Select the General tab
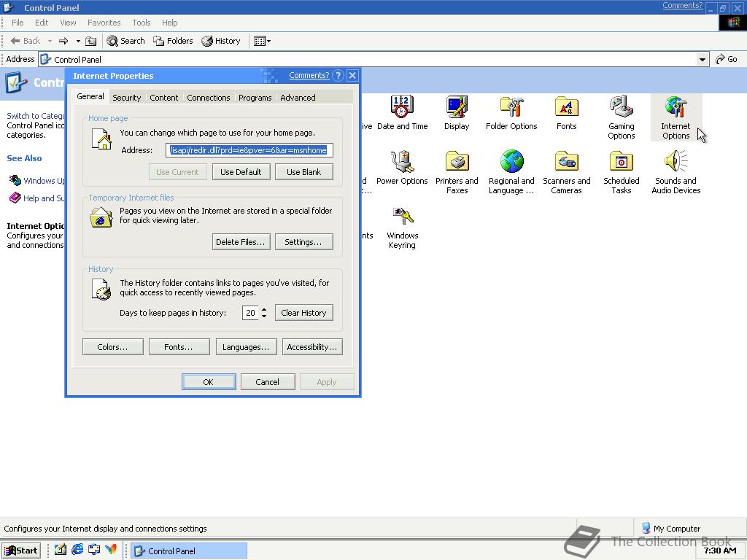This screenshot has width=747, height=560. pyautogui.click(x=90, y=96)
